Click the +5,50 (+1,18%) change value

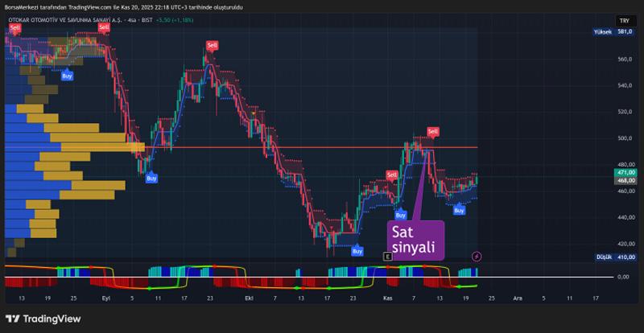tap(175, 20)
